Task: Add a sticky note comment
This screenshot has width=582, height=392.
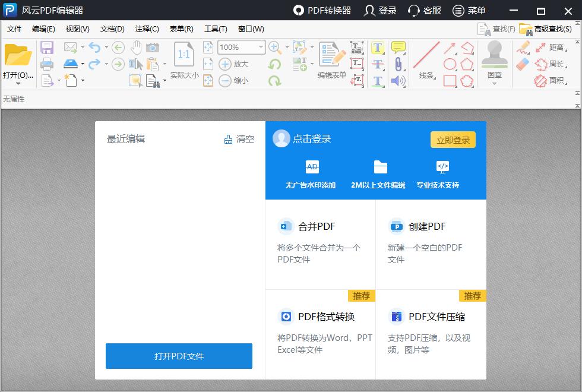Action: tap(398, 46)
